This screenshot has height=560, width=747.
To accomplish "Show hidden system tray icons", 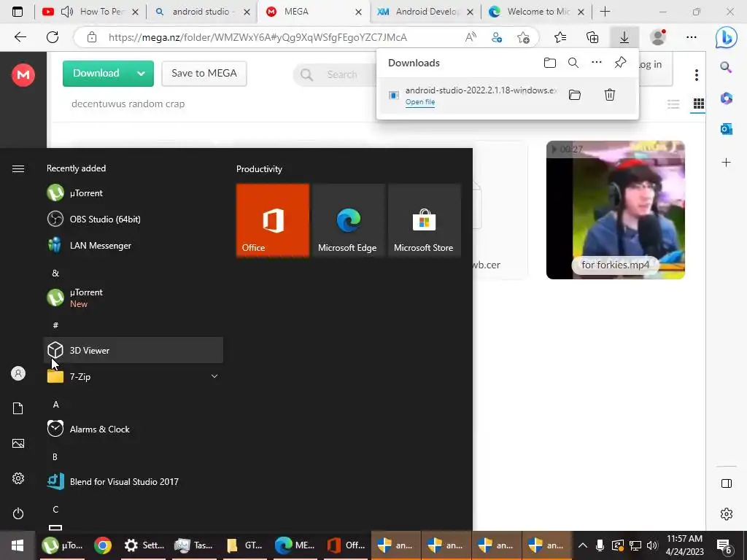I will point(582,545).
